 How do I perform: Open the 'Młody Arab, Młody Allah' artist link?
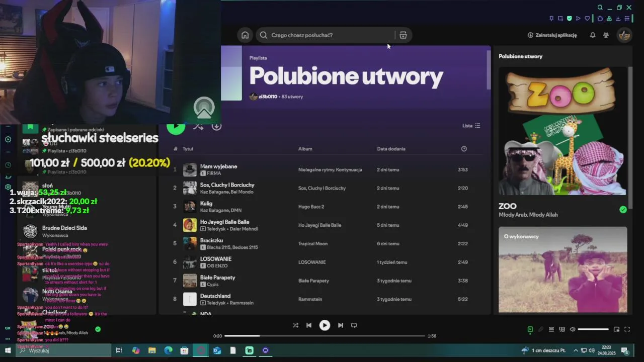[528, 215]
